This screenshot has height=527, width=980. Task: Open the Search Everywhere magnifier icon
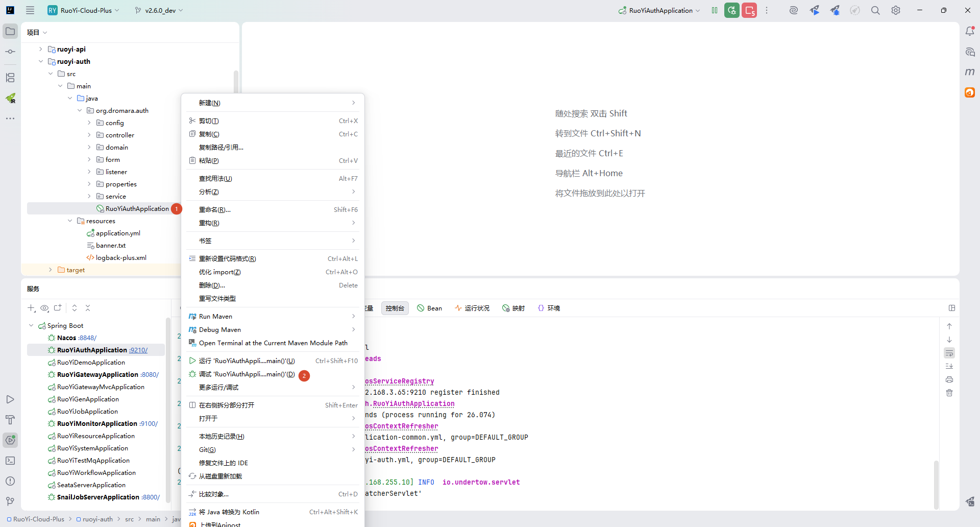point(875,11)
